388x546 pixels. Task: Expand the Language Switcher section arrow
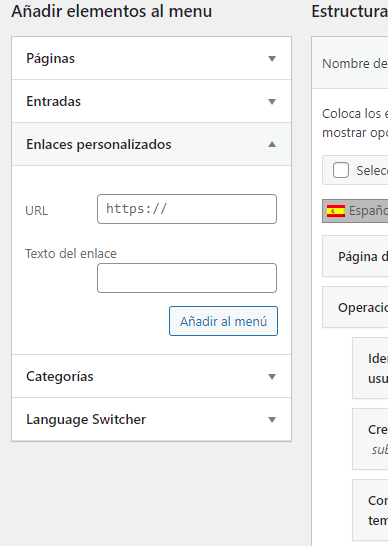tap(272, 420)
